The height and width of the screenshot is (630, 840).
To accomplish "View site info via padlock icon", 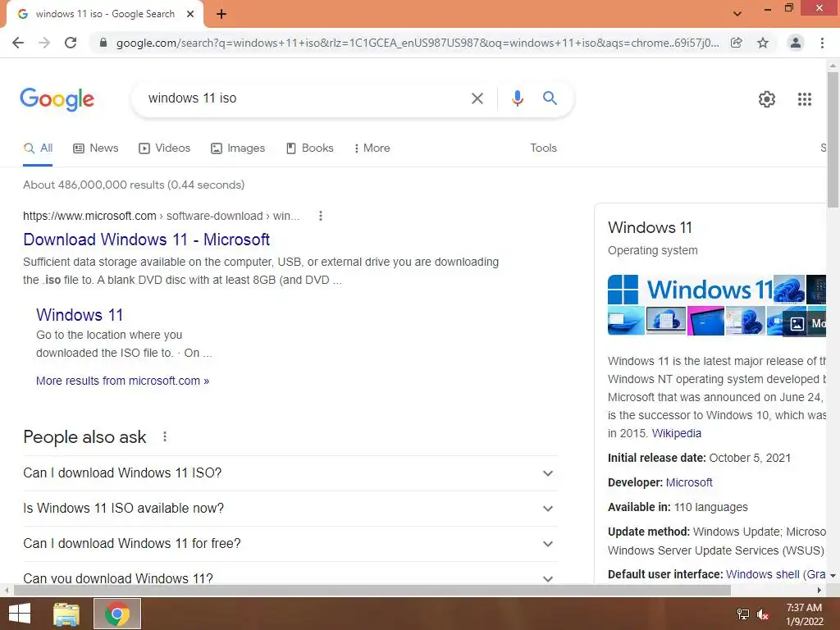I will (103, 43).
